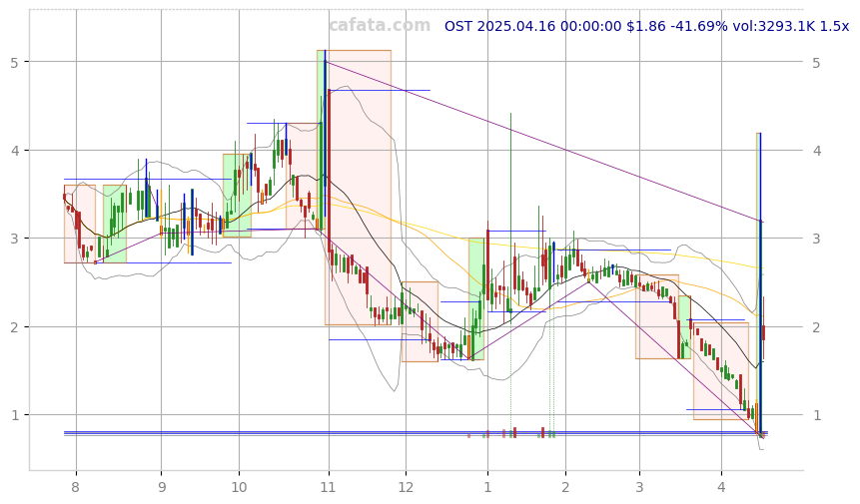The image size is (860, 504).
Task: Click the x-axis month label 12
Action: (x=406, y=487)
